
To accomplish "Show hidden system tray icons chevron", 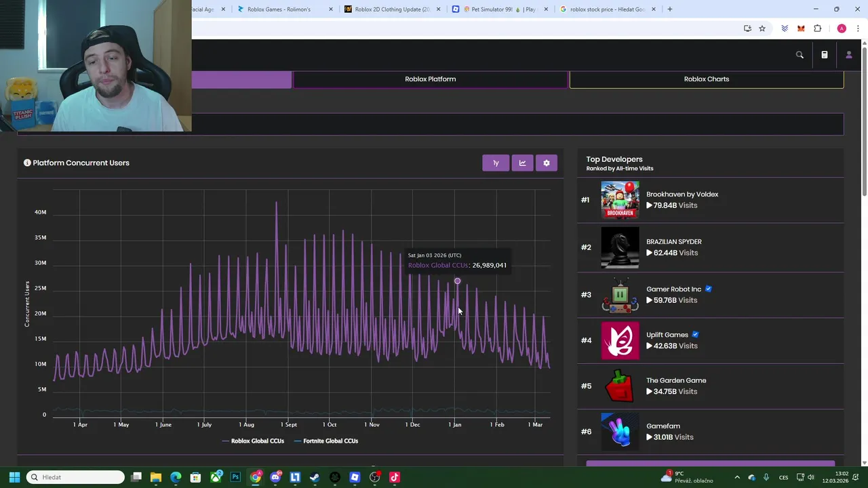I will tap(737, 477).
